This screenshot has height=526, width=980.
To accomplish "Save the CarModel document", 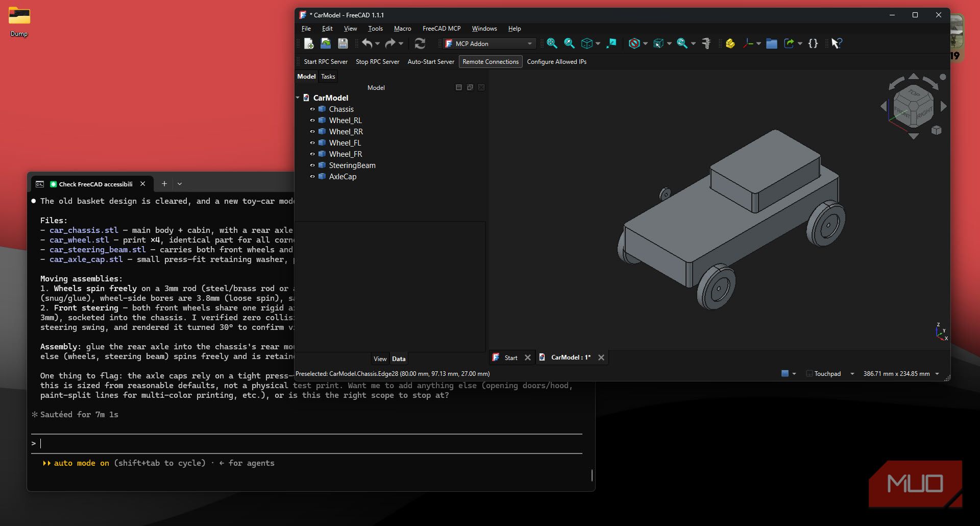I will (x=343, y=44).
